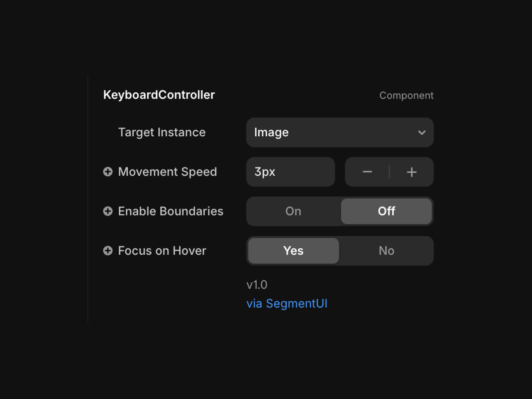
Task: Click the Target Instance label
Action: pos(162,132)
